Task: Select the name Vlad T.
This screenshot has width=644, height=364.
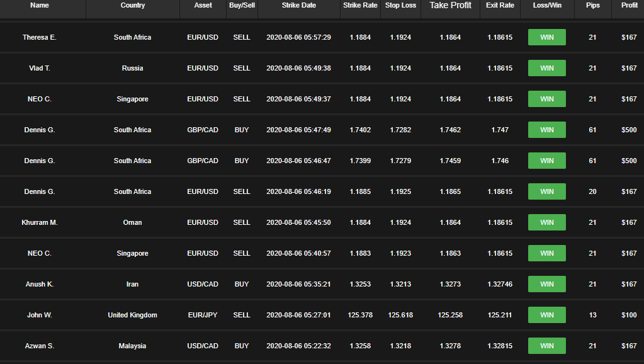Action: click(40, 68)
